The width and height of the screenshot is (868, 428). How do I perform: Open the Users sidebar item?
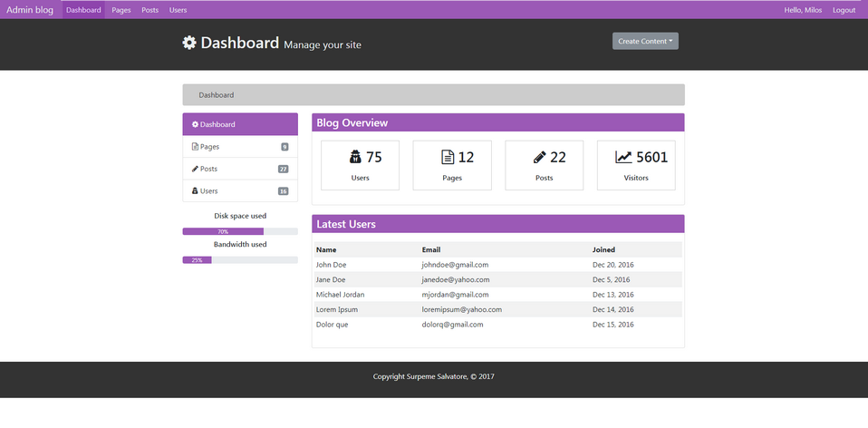click(x=240, y=191)
